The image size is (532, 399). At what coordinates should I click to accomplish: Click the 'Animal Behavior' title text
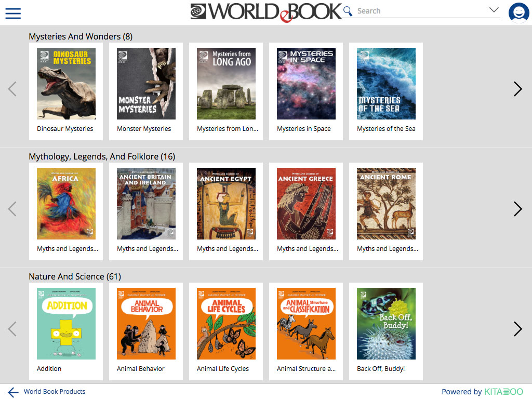pyautogui.click(x=140, y=368)
